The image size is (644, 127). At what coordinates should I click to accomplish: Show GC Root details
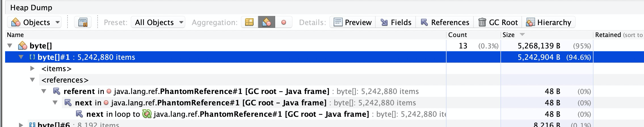tap(498, 22)
